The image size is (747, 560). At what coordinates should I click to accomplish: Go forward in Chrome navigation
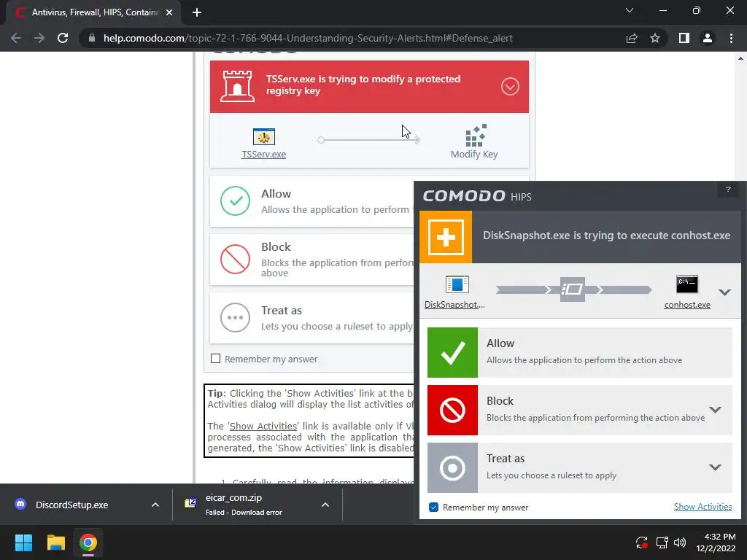pos(39,38)
